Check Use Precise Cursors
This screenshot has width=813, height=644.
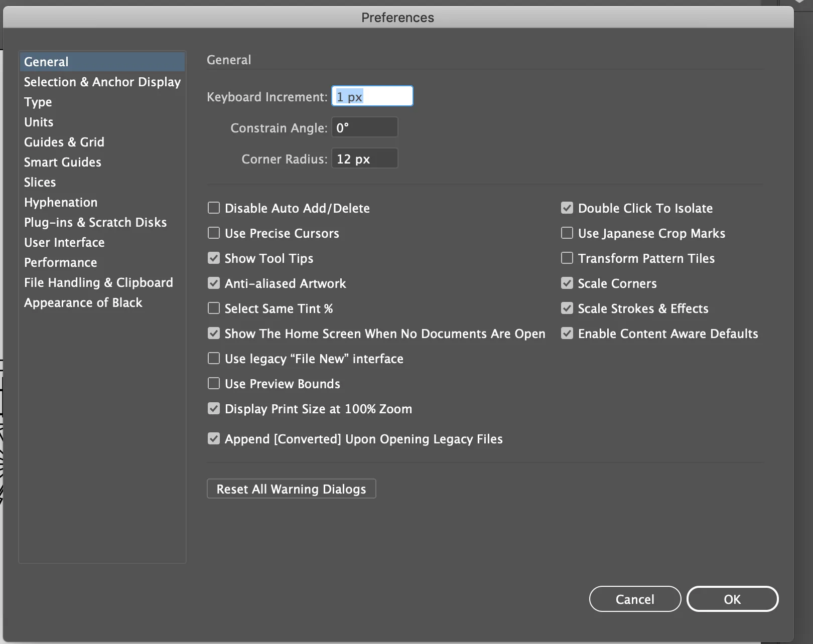tap(214, 233)
